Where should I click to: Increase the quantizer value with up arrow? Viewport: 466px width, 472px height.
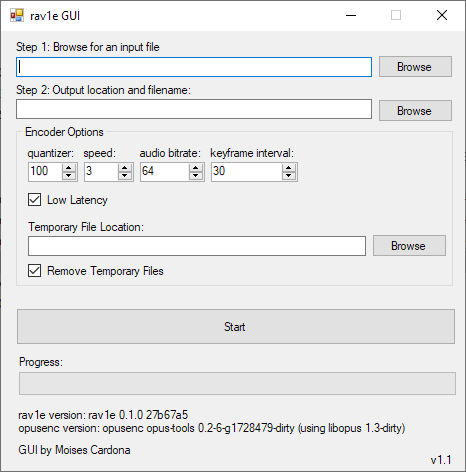click(x=69, y=168)
